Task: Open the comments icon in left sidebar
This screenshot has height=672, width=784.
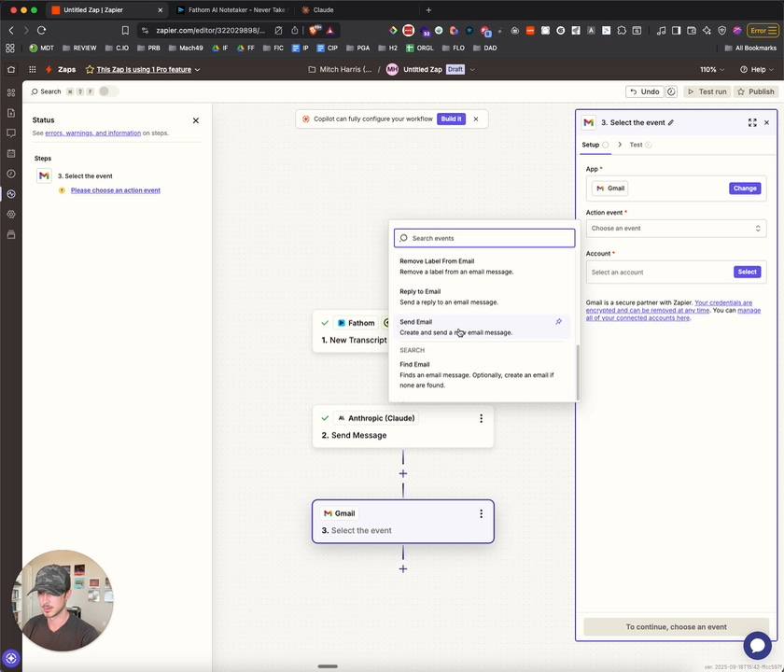Action: 11,133
